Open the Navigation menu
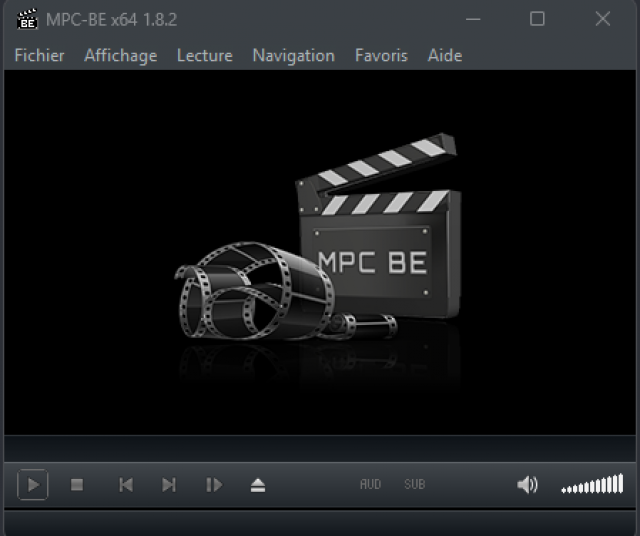Image resolution: width=640 pixels, height=536 pixels. pos(293,56)
